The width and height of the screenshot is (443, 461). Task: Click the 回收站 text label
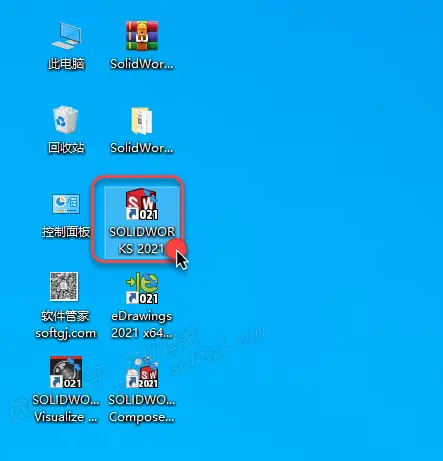point(66,148)
